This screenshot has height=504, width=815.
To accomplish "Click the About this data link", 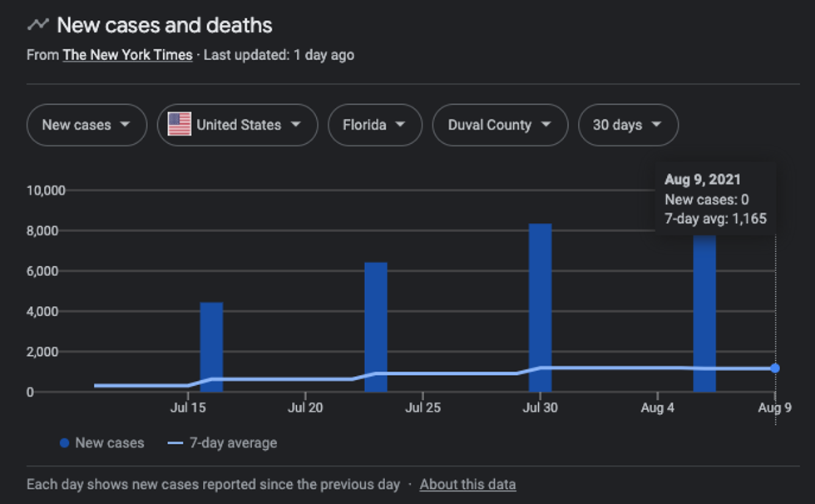I will 467,484.
